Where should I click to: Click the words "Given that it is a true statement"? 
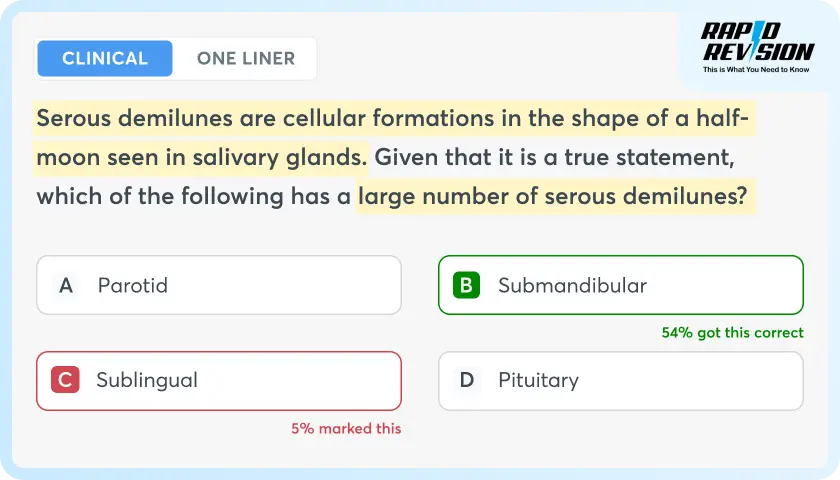pos(550,157)
